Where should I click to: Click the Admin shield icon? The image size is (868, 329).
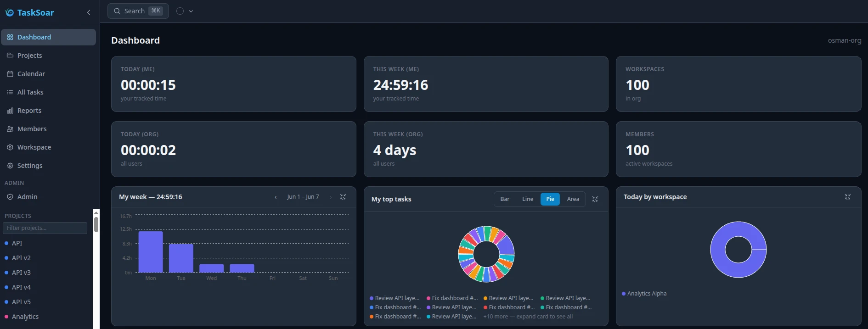click(x=10, y=197)
